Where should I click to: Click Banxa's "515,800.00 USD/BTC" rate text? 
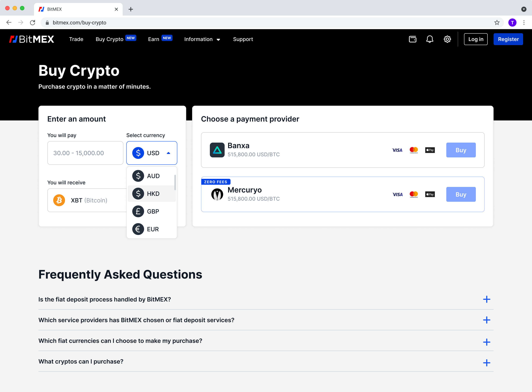(x=254, y=154)
